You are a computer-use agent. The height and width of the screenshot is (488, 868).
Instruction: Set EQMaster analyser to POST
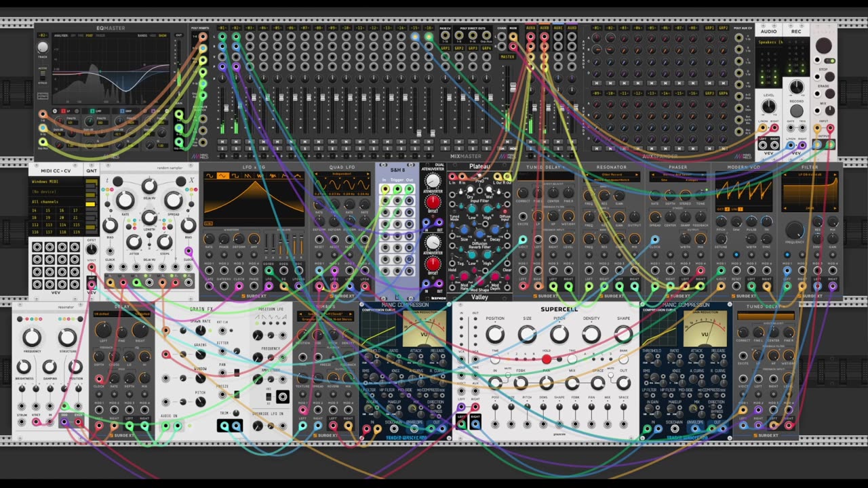click(x=90, y=35)
